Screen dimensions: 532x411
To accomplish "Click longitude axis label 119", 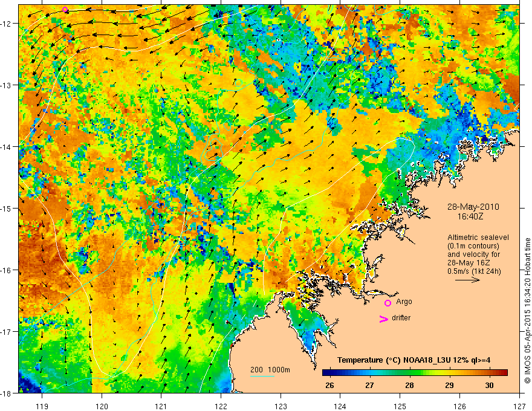I will [42, 406].
